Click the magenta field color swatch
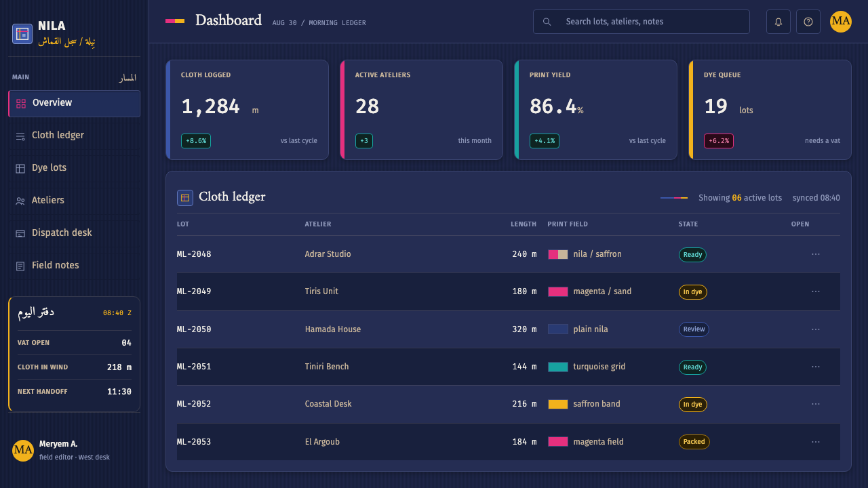Image resolution: width=868 pixels, height=488 pixels. click(x=558, y=442)
